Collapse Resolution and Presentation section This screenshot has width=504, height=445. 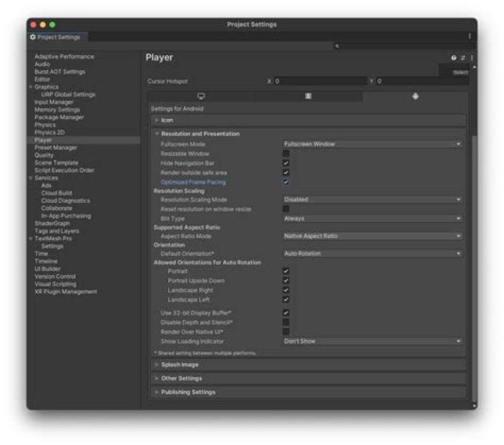[308, 134]
